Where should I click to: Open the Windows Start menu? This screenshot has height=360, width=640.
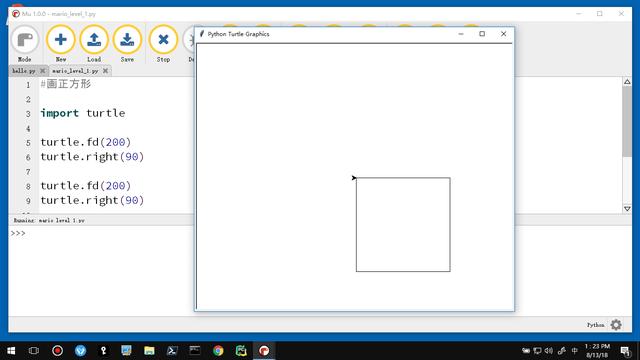[11, 351]
